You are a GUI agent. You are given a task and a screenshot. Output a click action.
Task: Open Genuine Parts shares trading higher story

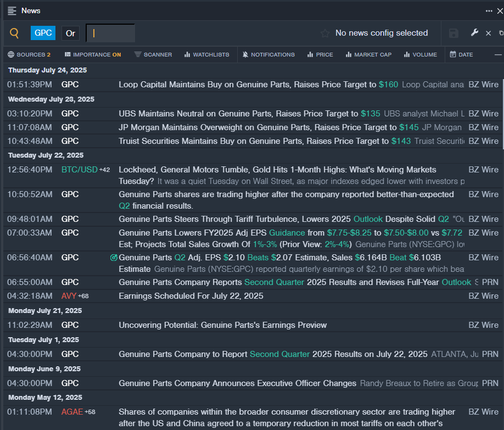(x=286, y=200)
